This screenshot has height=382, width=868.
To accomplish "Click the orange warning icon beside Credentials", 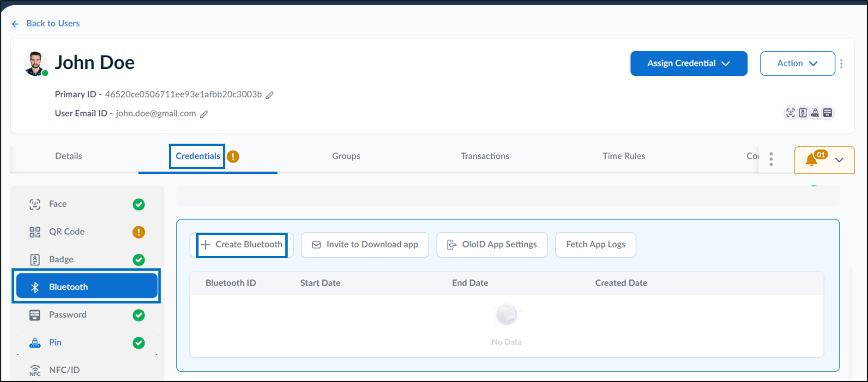I will [x=233, y=157].
